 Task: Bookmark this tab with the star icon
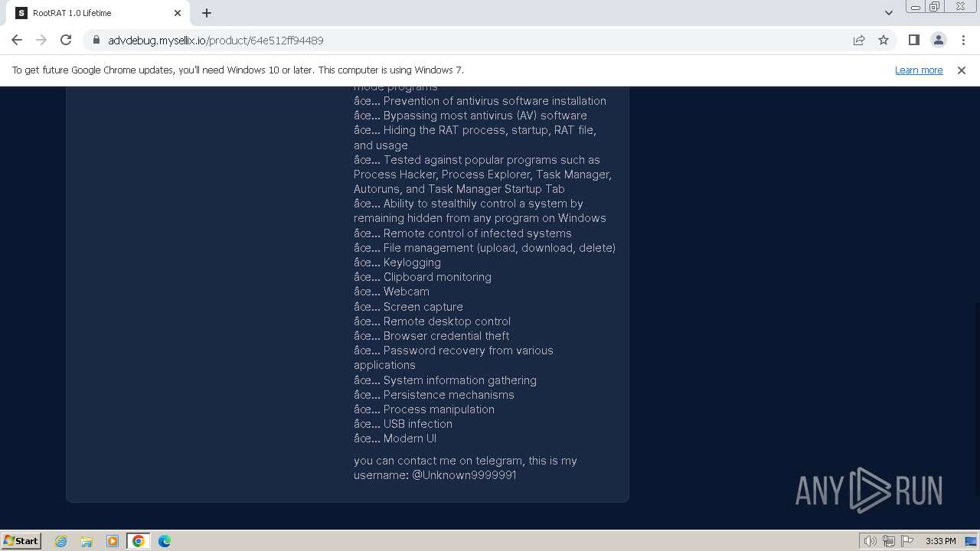pyautogui.click(x=884, y=40)
